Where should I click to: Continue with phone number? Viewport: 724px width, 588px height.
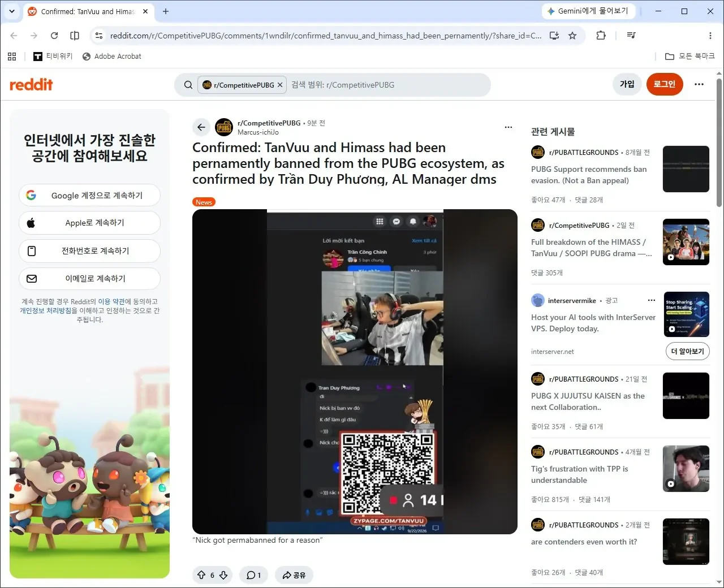89,251
